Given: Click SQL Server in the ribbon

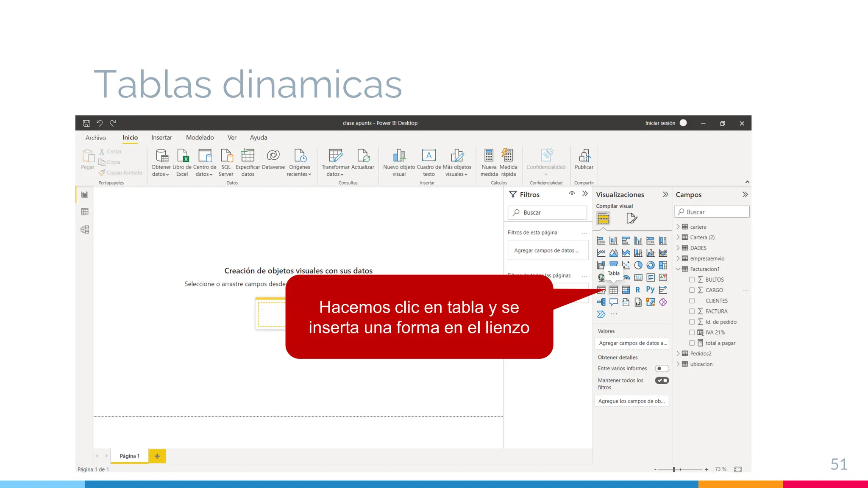Looking at the screenshot, I should point(226,163).
